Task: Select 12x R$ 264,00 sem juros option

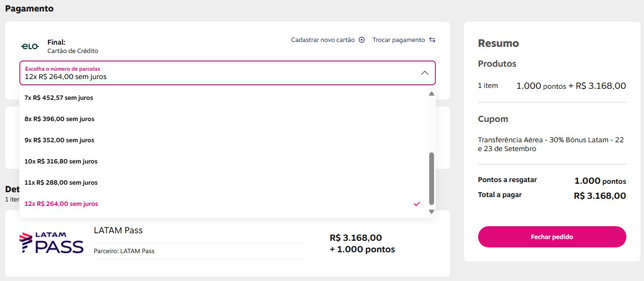Action: tap(224, 204)
